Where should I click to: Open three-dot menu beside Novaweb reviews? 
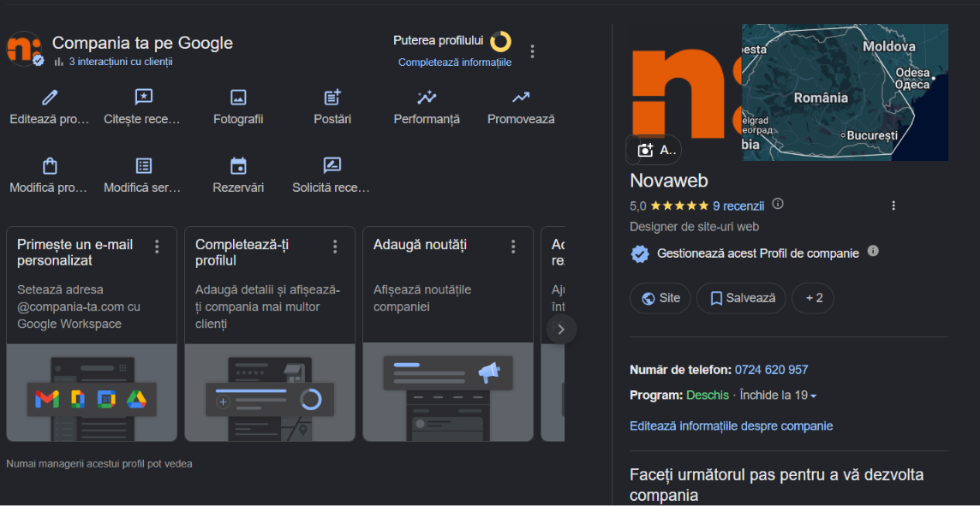(893, 205)
